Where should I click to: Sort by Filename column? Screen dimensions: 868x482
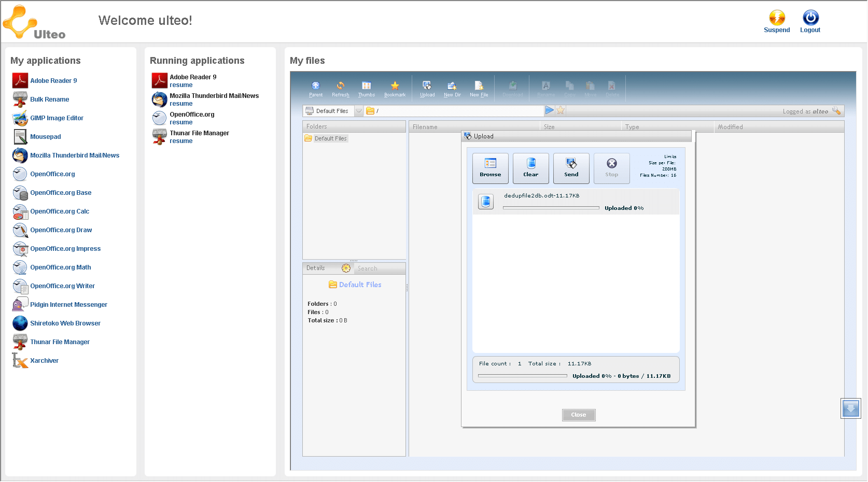474,127
